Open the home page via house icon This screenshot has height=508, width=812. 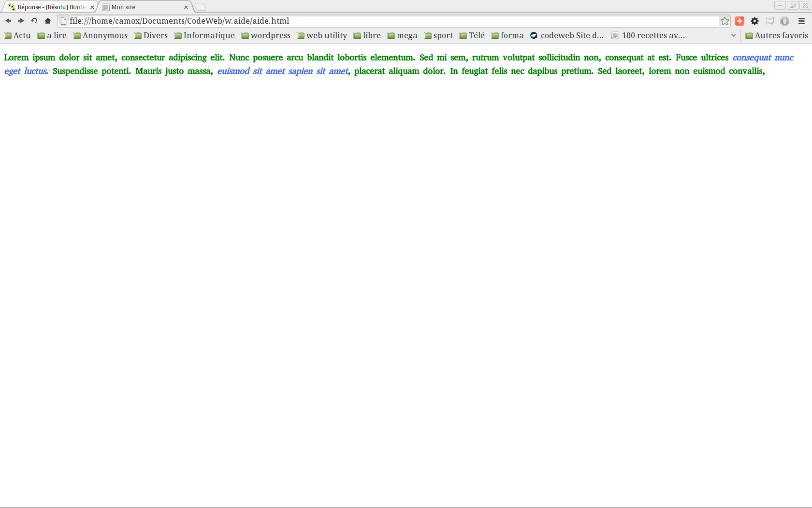(x=48, y=21)
